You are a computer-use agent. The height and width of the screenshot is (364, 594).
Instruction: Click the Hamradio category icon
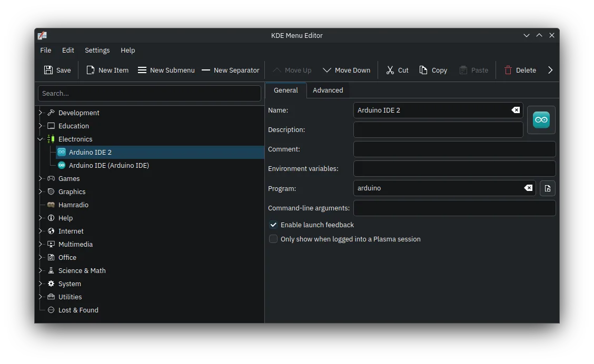(x=51, y=205)
